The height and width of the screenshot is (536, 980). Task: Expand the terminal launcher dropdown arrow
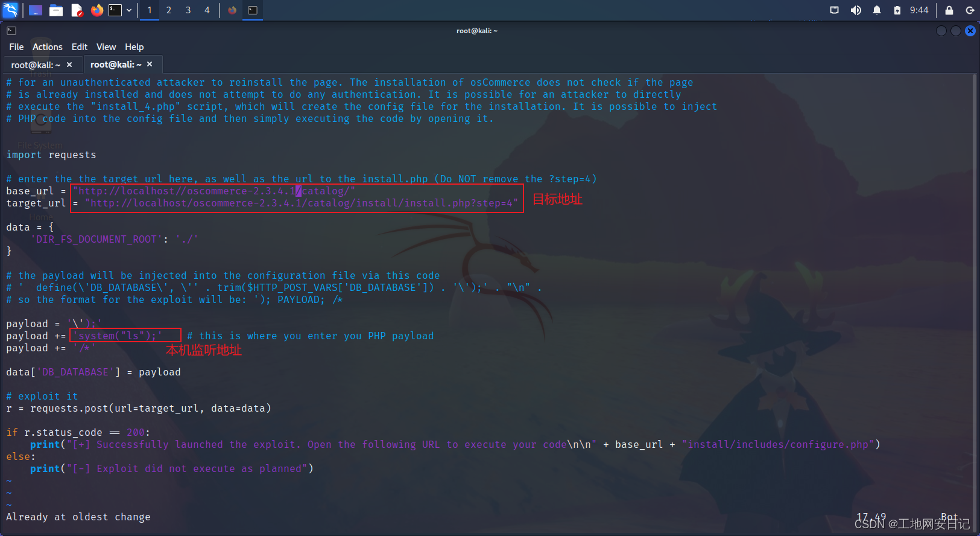point(129,10)
